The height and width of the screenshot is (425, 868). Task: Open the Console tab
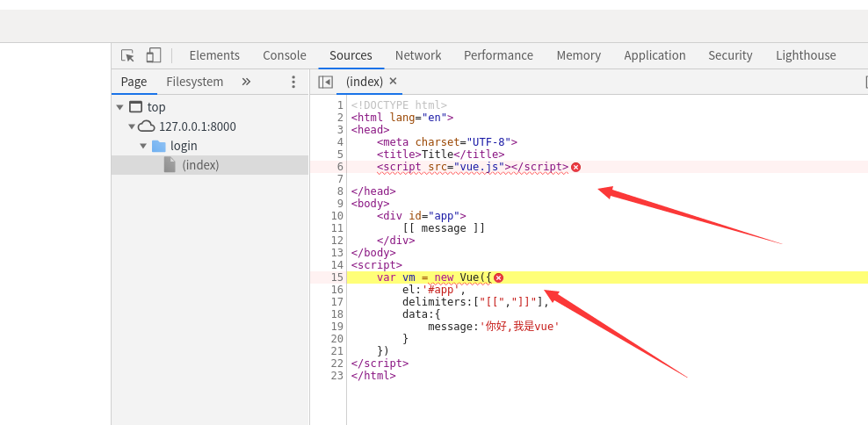coord(285,55)
